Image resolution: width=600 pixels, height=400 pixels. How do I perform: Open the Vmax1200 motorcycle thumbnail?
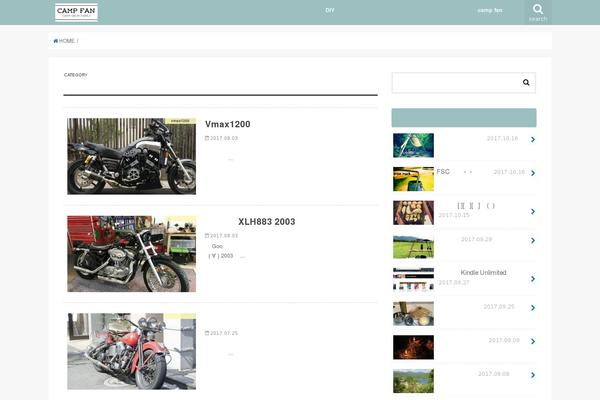point(132,156)
